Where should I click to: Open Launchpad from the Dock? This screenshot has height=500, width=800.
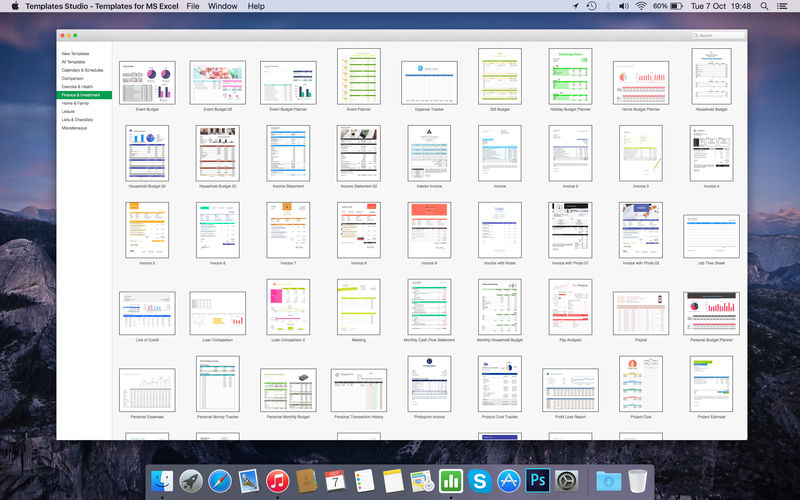(x=191, y=481)
